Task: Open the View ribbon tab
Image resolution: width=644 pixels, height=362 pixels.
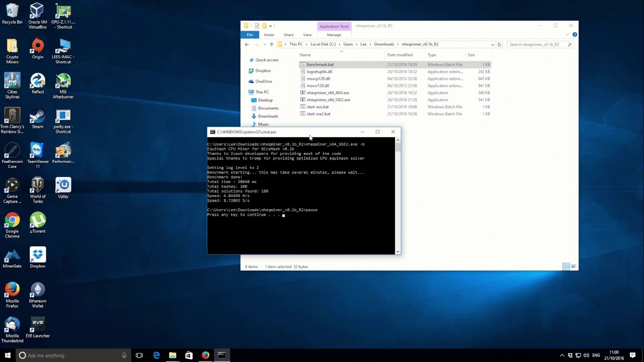Action: pos(307,35)
